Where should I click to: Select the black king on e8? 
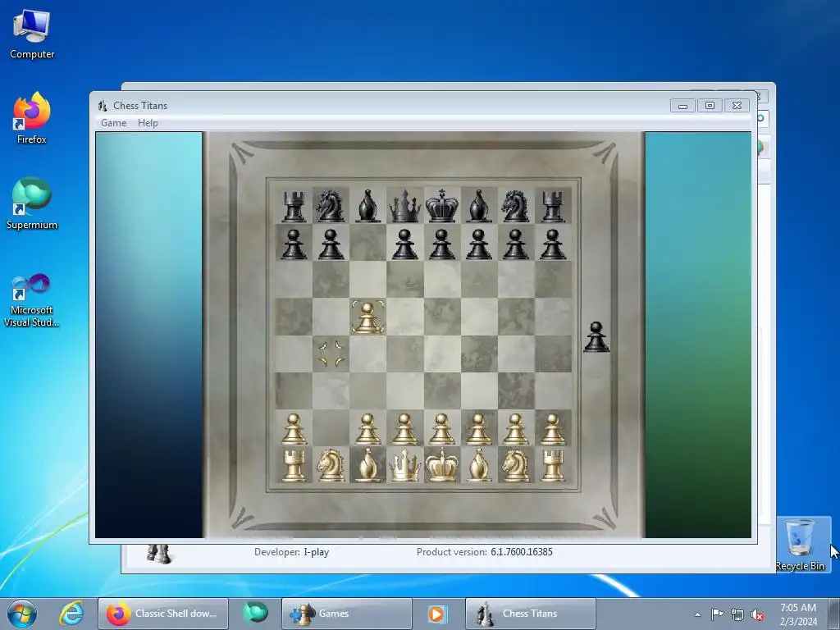coord(442,206)
